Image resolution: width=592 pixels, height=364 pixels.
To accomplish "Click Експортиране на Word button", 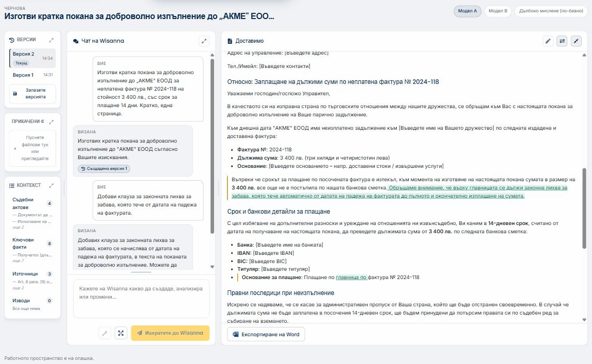I will [266, 334].
